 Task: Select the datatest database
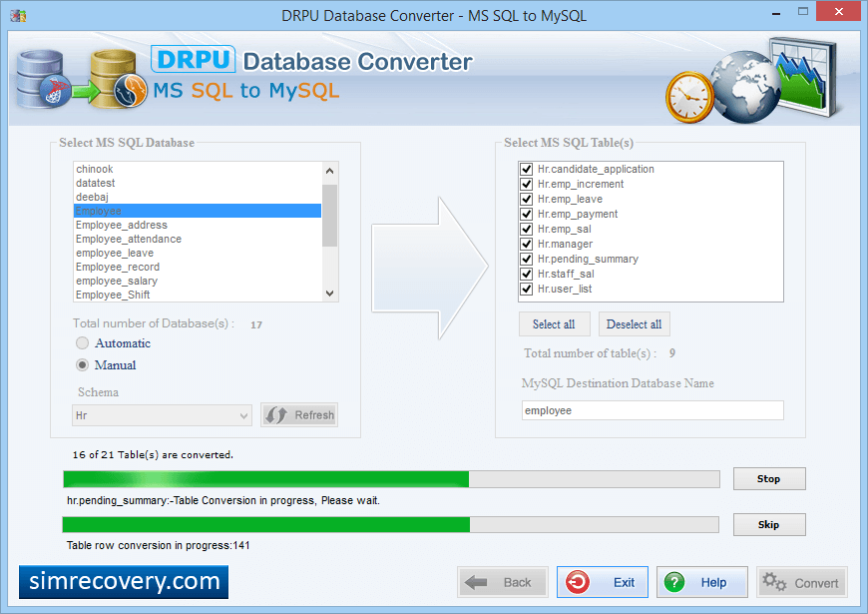198,183
